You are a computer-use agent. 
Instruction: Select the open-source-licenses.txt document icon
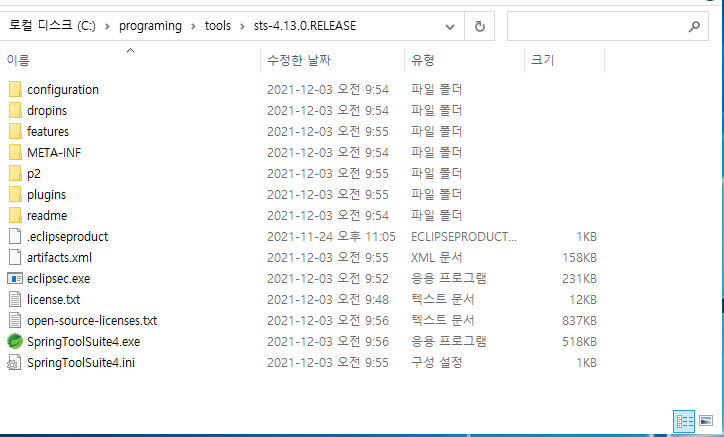click(15, 321)
